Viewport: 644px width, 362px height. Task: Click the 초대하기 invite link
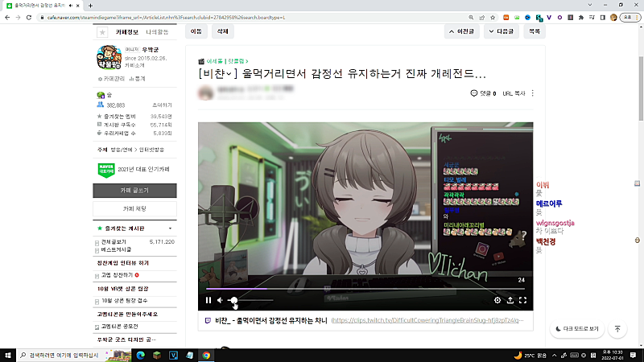tap(162, 105)
